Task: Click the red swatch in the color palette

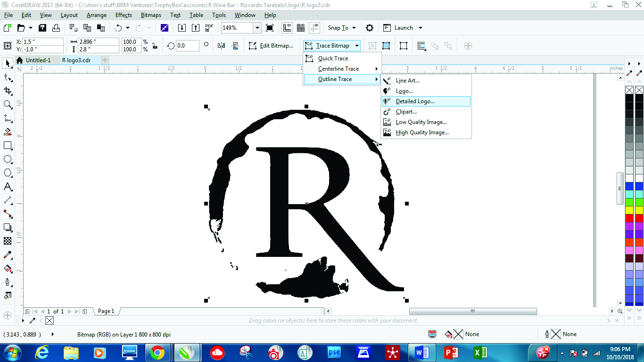Action: tap(630, 218)
